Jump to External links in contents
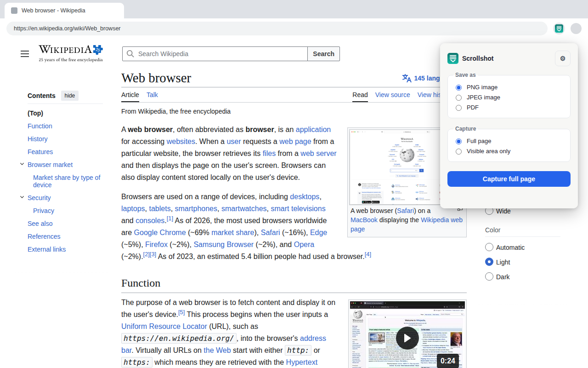This screenshot has width=588, height=368. (x=47, y=249)
